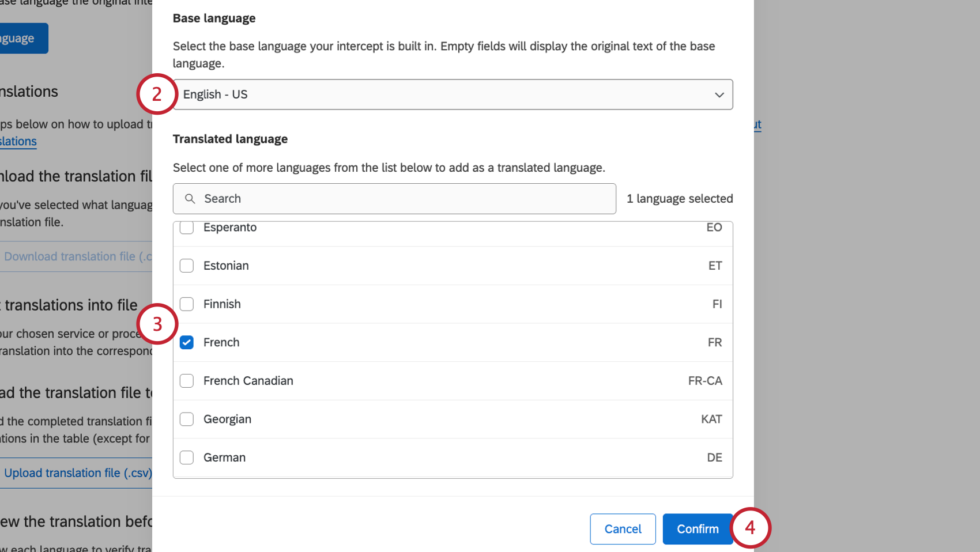This screenshot has width=980, height=552.
Task: Check the Estonian checkbox
Action: [187, 266]
